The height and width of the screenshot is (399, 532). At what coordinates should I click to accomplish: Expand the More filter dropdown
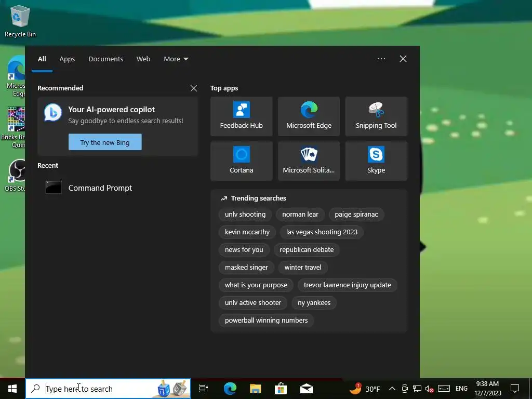coord(176,59)
